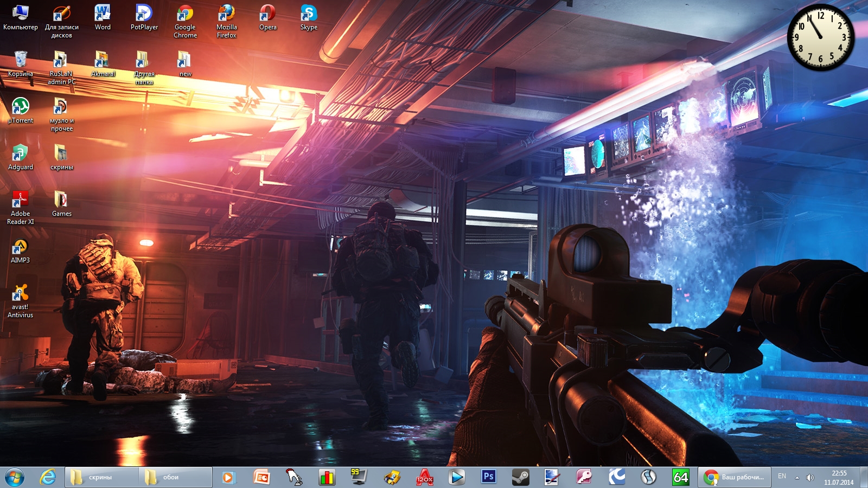Open the film-globe app in the taskbar
This screenshot has height=488, width=868.
click(648, 477)
